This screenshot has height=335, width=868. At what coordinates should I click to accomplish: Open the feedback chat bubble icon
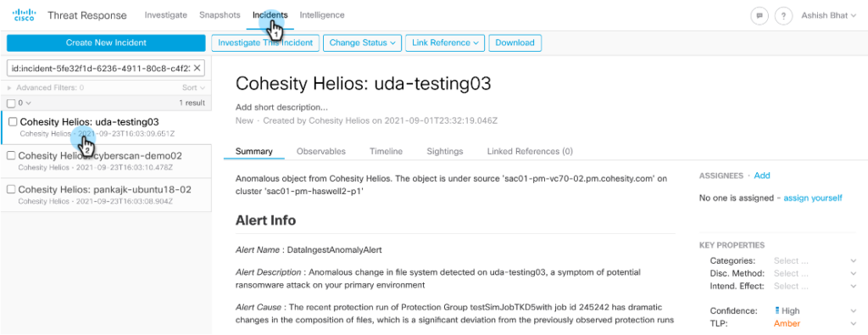click(x=759, y=16)
